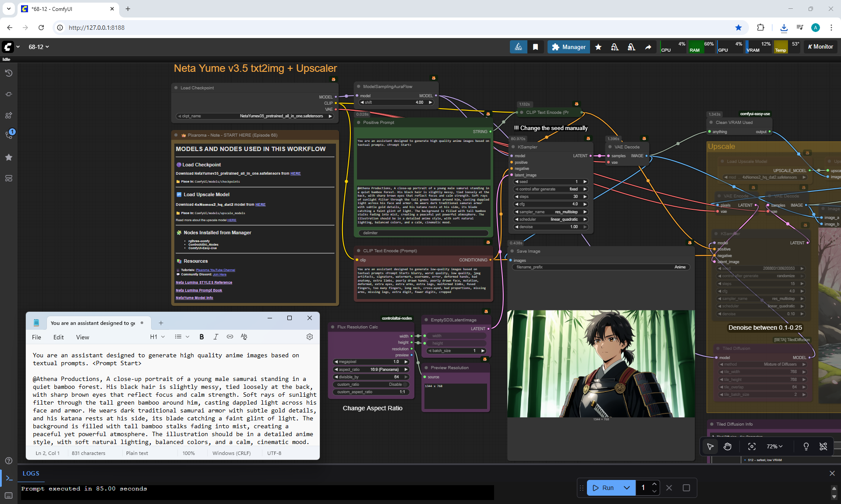Click the bookmark icon in top toolbar

click(x=535, y=47)
